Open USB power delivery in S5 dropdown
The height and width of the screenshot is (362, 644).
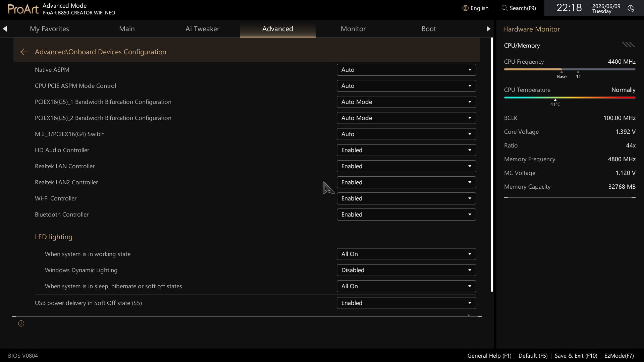pyautogui.click(x=406, y=303)
